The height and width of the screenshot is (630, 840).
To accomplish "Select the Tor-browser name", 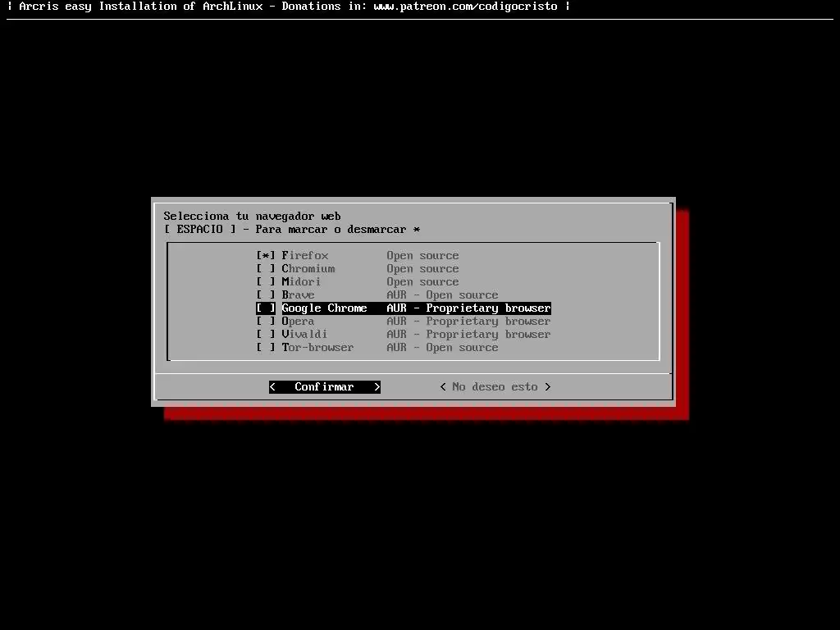I will pyautogui.click(x=317, y=348).
